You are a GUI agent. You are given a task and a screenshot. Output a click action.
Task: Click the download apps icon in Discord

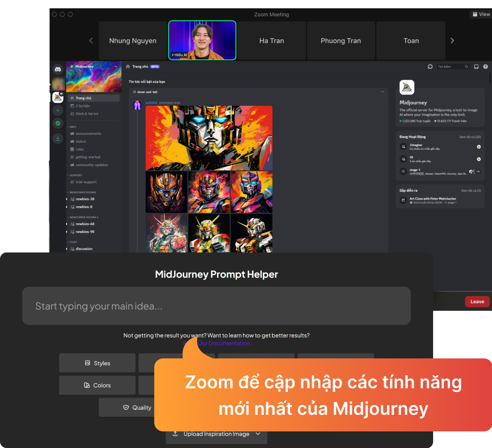[58, 139]
